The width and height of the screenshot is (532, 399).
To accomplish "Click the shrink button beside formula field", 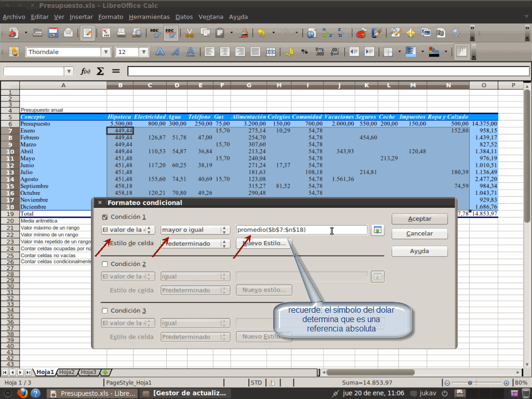I will pos(378,230).
